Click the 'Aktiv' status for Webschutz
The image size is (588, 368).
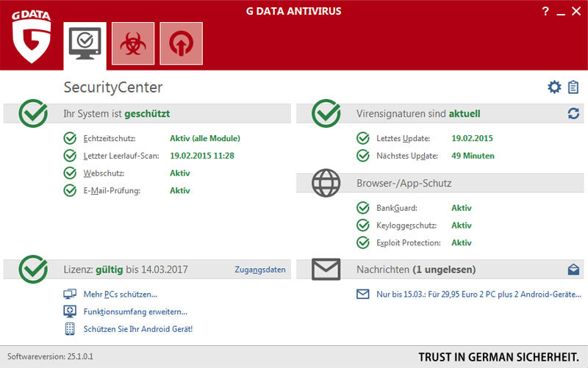(179, 173)
